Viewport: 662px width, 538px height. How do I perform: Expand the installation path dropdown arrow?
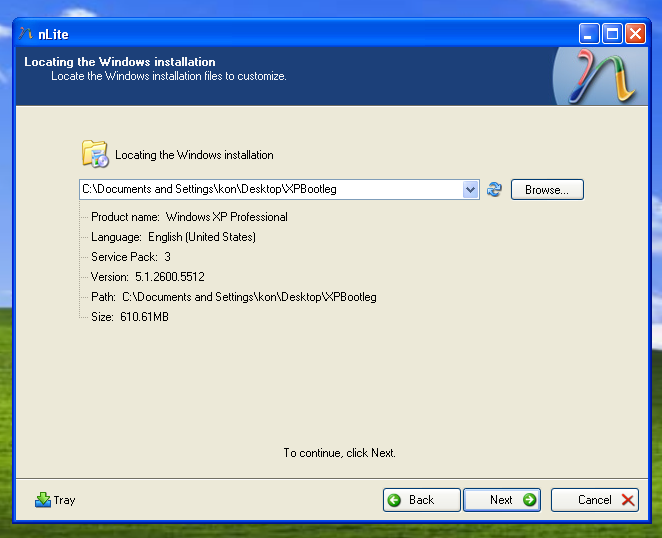point(471,190)
